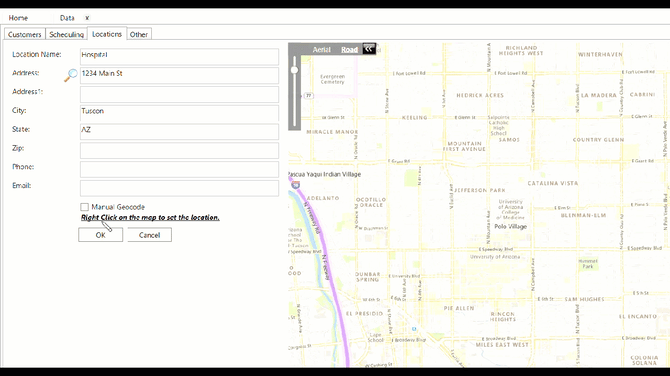Switch map to Aerial view
This screenshot has width=670, height=376.
[322, 50]
